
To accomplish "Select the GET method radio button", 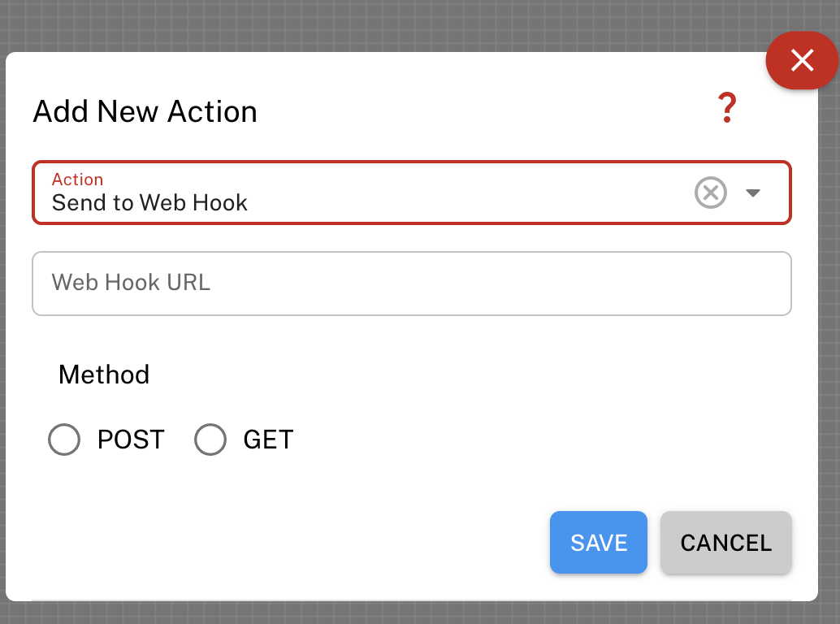I will 210,440.
